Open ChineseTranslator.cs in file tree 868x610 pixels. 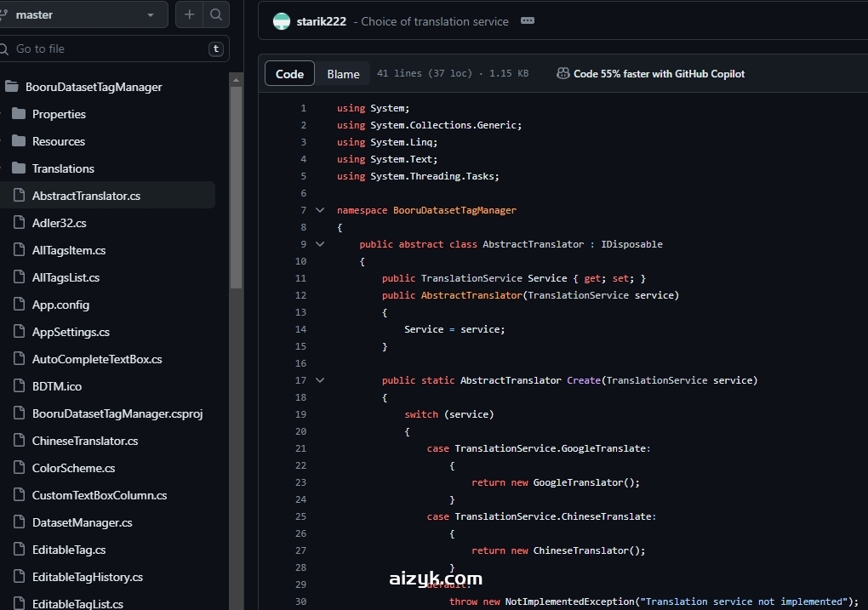click(84, 441)
